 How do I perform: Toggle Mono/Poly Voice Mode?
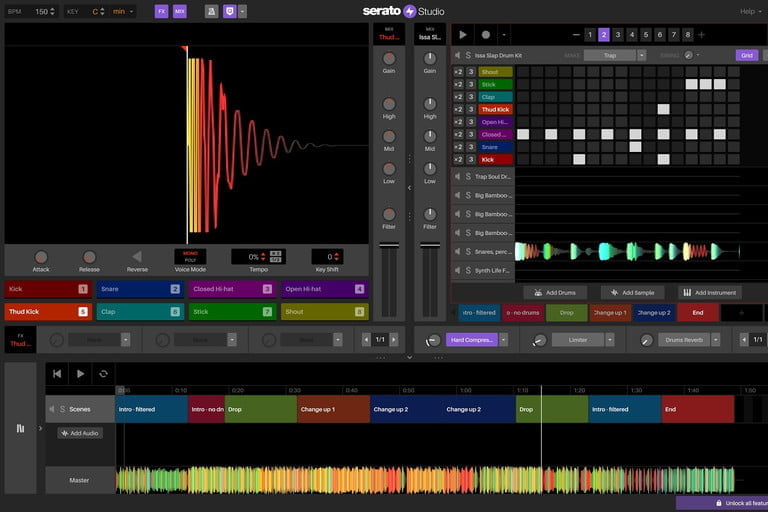coord(190,257)
